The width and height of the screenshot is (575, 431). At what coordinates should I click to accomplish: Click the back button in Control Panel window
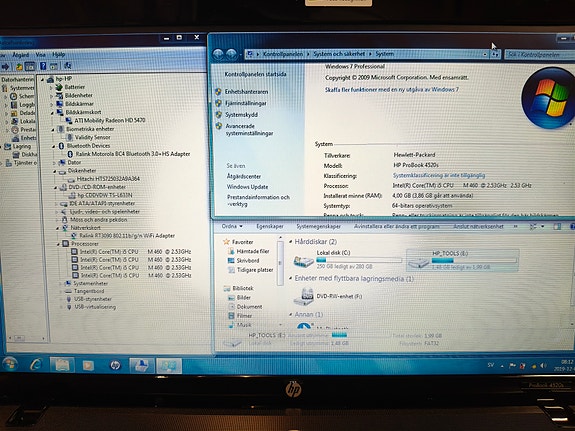click(x=218, y=54)
